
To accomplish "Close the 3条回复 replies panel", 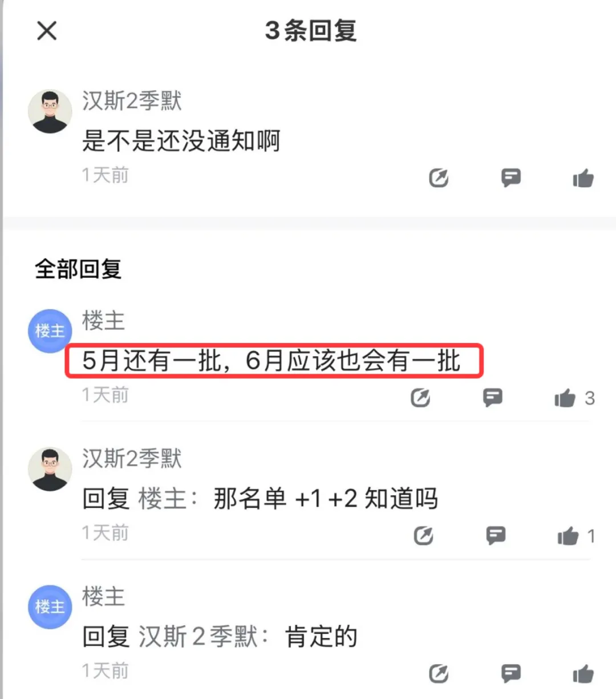I will coord(47,31).
